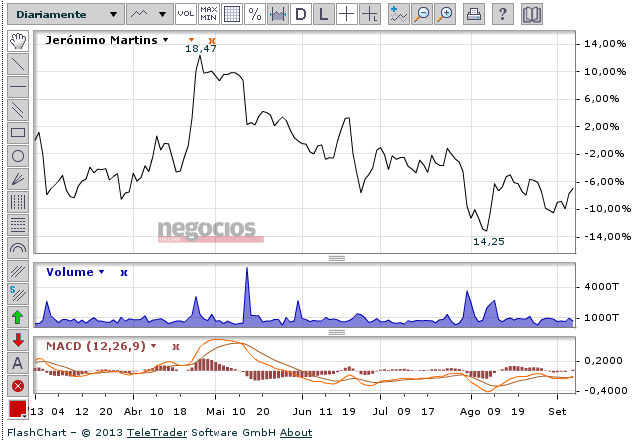639x444 pixels.
Task: Toggle the MAX MIN markers button
Action: (x=208, y=14)
